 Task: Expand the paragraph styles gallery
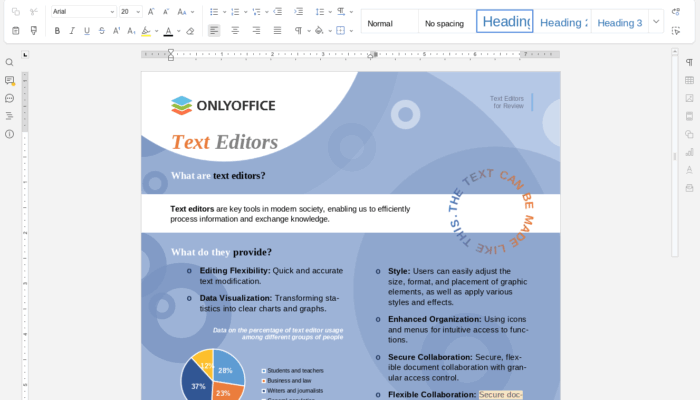pyautogui.click(x=656, y=21)
